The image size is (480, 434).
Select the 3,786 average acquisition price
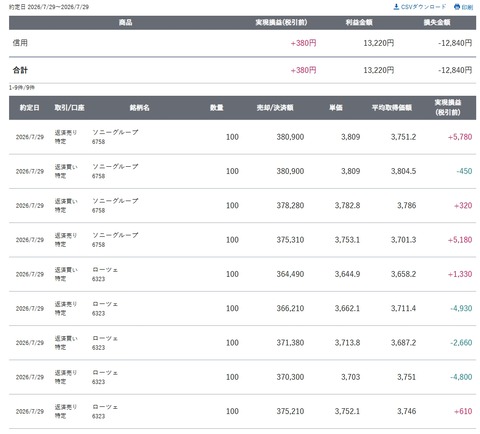click(407, 206)
